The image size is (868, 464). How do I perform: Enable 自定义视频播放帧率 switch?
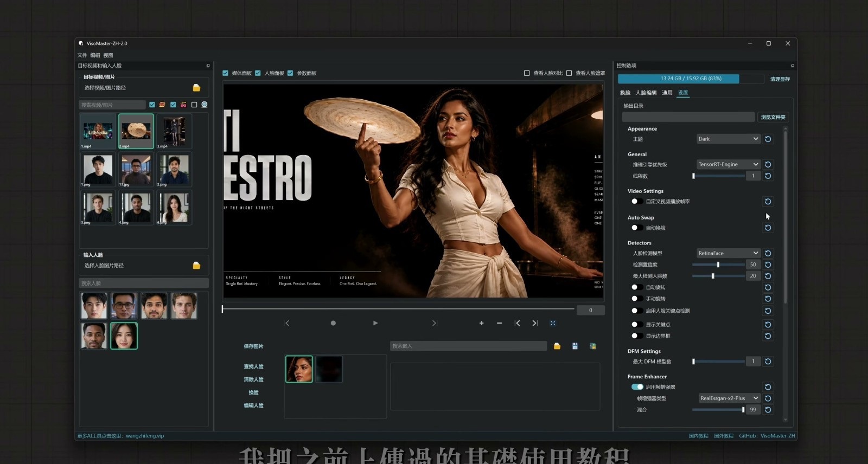pos(637,202)
